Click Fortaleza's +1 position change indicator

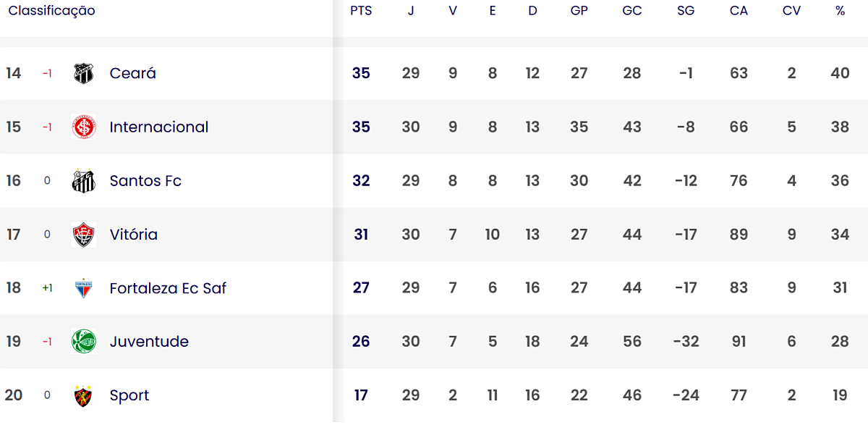click(x=47, y=288)
